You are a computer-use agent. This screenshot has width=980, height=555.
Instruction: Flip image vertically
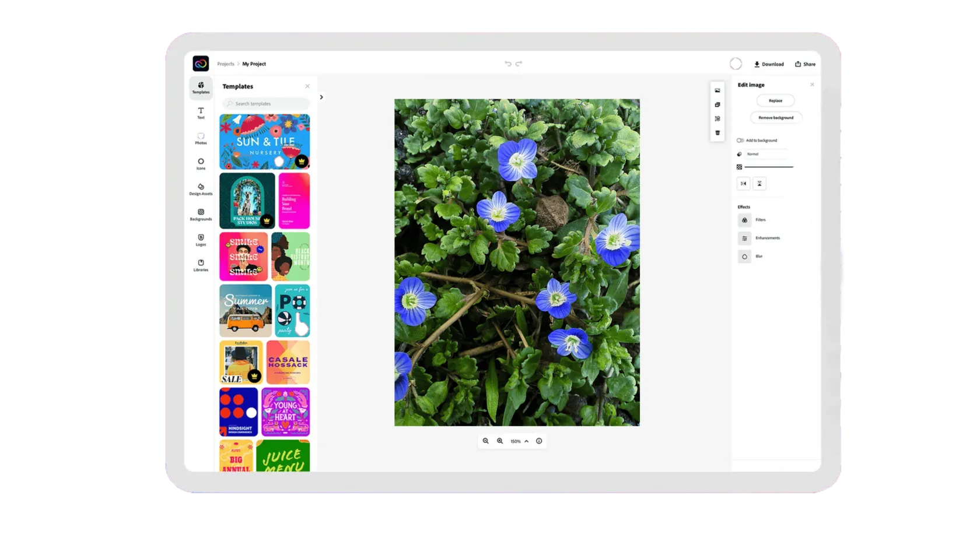coord(759,184)
